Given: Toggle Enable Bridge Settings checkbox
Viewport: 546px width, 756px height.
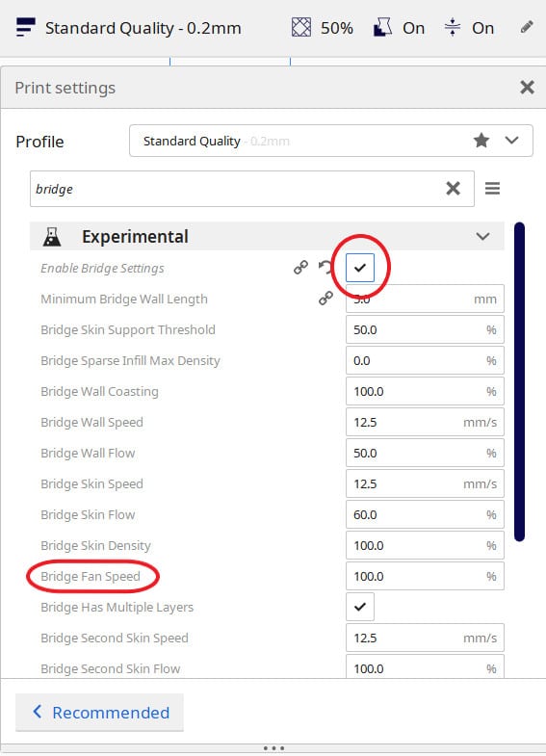Looking at the screenshot, I should 360,268.
